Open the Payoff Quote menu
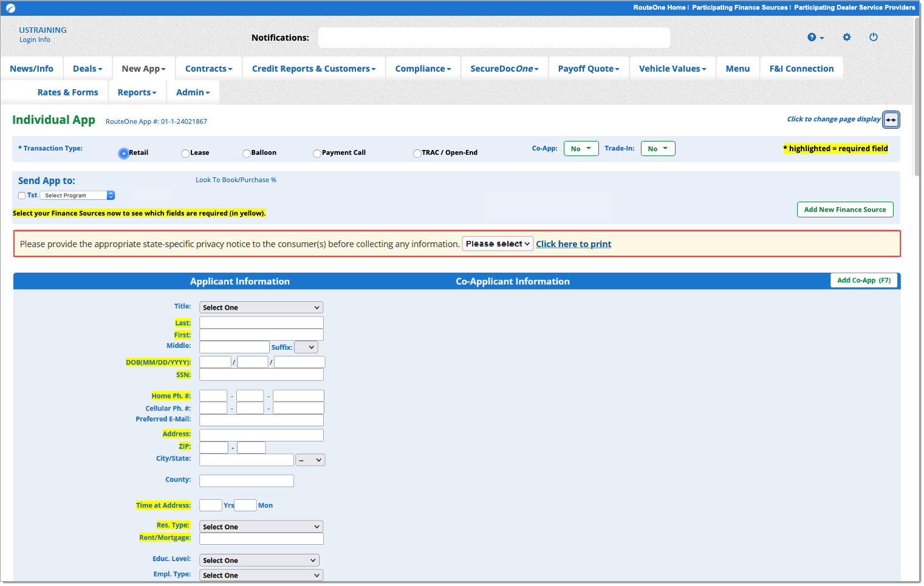 click(589, 69)
